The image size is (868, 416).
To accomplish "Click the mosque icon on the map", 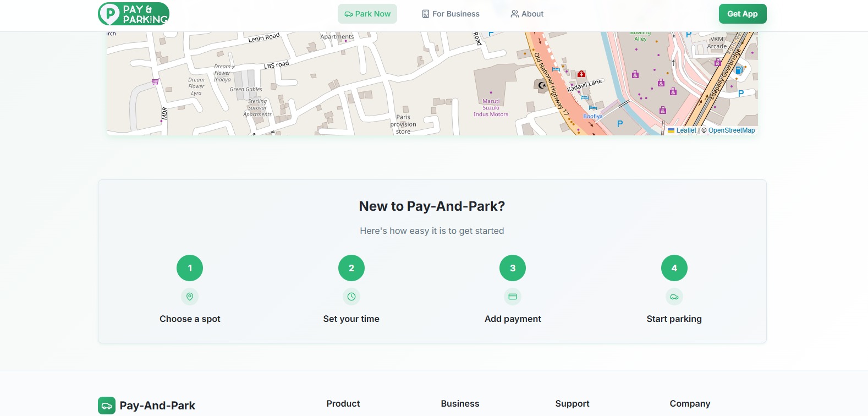I will [x=541, y=85].
